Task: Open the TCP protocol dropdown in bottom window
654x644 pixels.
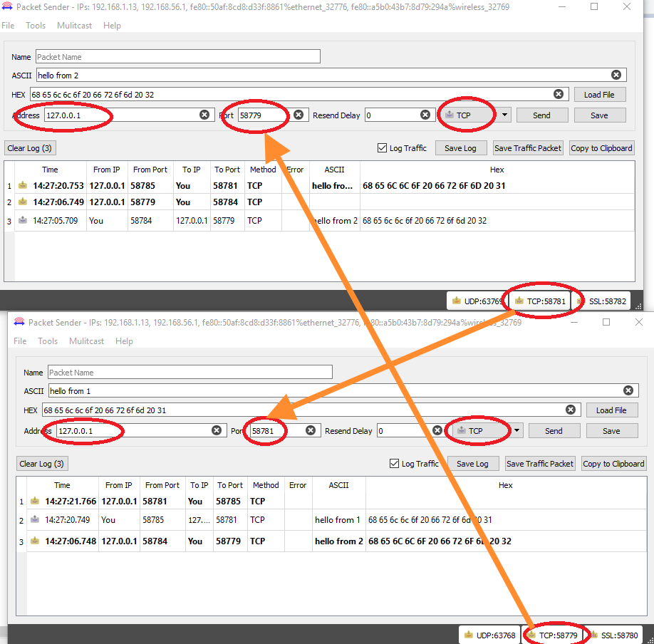Action: point(517,430)
